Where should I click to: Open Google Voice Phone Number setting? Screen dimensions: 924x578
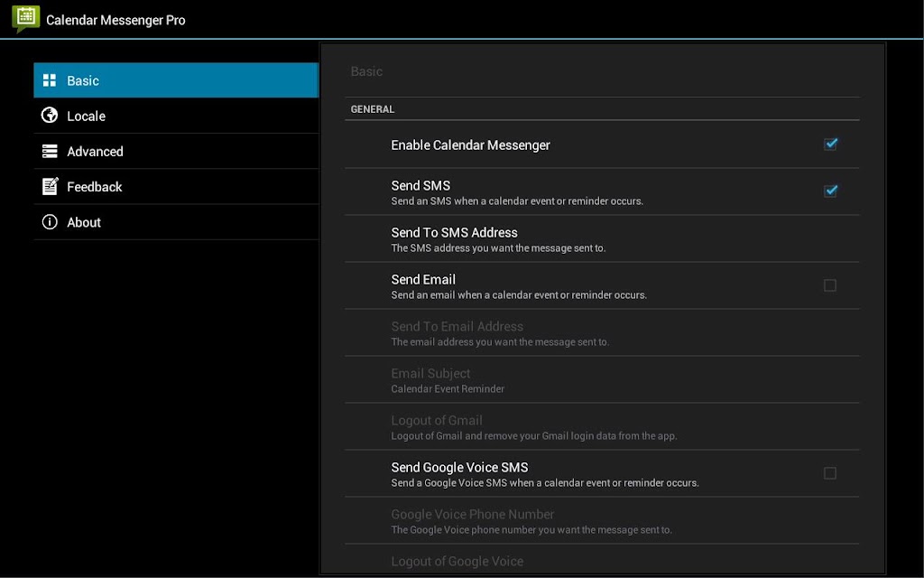click(602, 521)
